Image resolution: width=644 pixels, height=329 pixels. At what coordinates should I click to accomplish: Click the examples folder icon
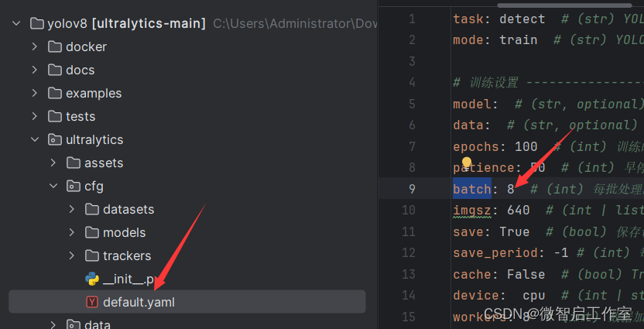pos(55,93)
